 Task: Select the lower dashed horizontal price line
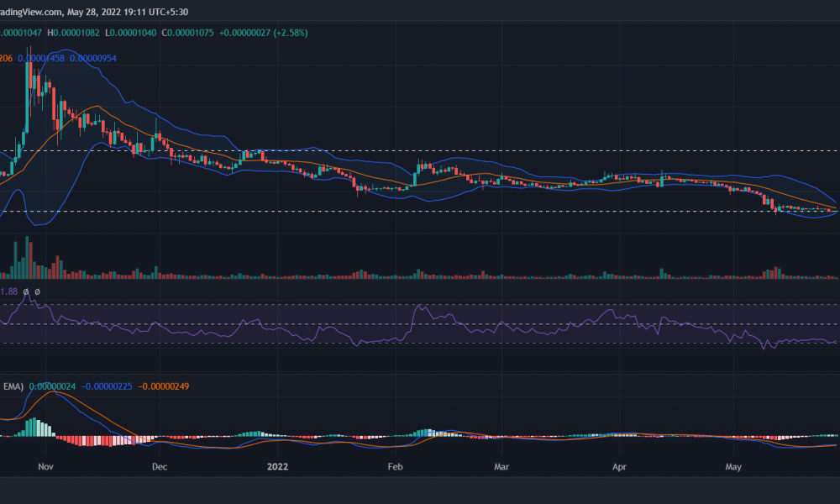[x=420, y=211]
